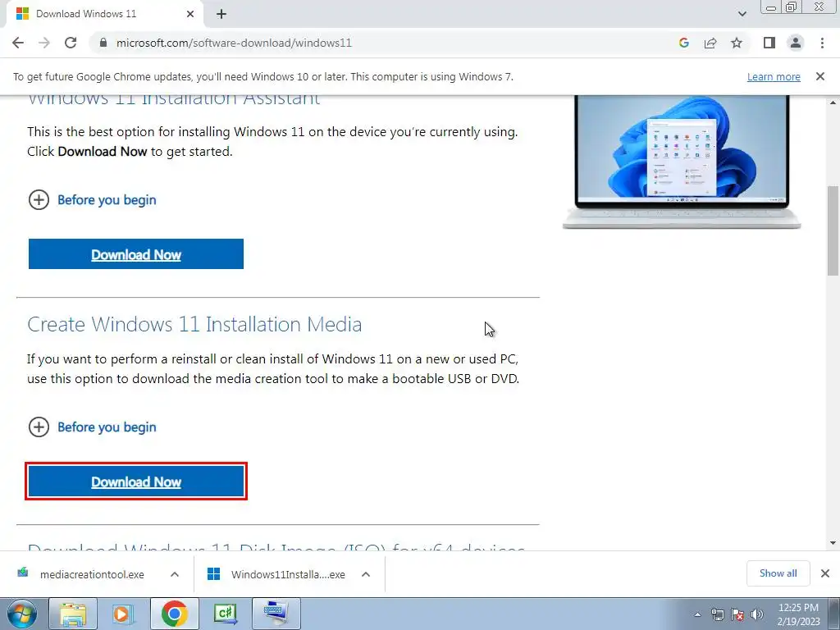Expand options for mediacreationtool.exe download
Screen dimensions: 840x630
click(x=174, y=574)
